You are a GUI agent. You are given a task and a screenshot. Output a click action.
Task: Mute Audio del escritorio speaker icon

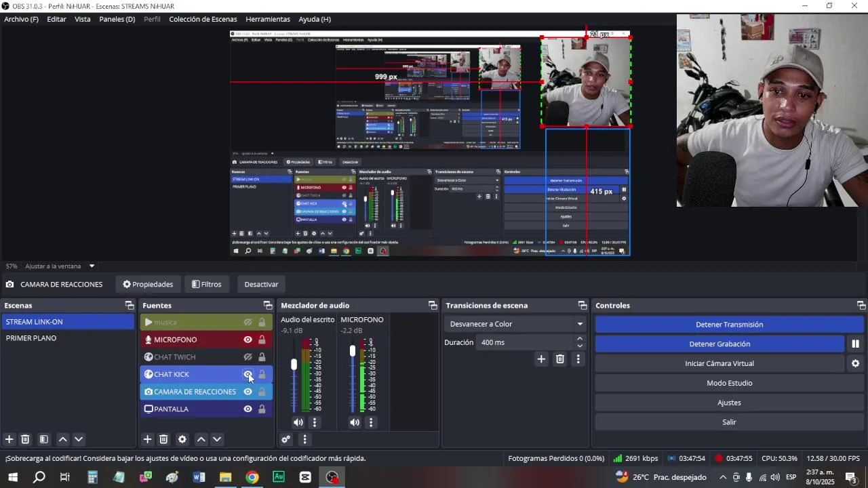coord(298,422)
